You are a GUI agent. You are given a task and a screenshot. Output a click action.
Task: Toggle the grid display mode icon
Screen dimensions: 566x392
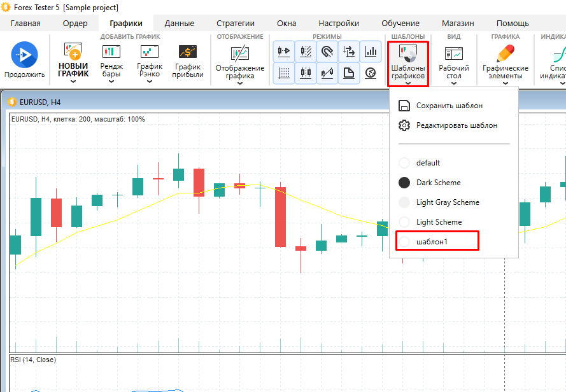[x=284, y=73]
